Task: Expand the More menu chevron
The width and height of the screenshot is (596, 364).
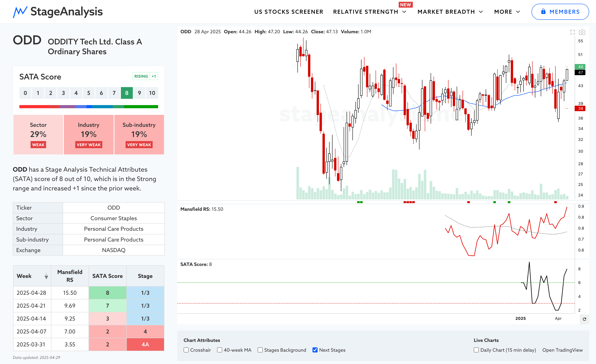Action: pyautogui.click(x=518, y=12)
